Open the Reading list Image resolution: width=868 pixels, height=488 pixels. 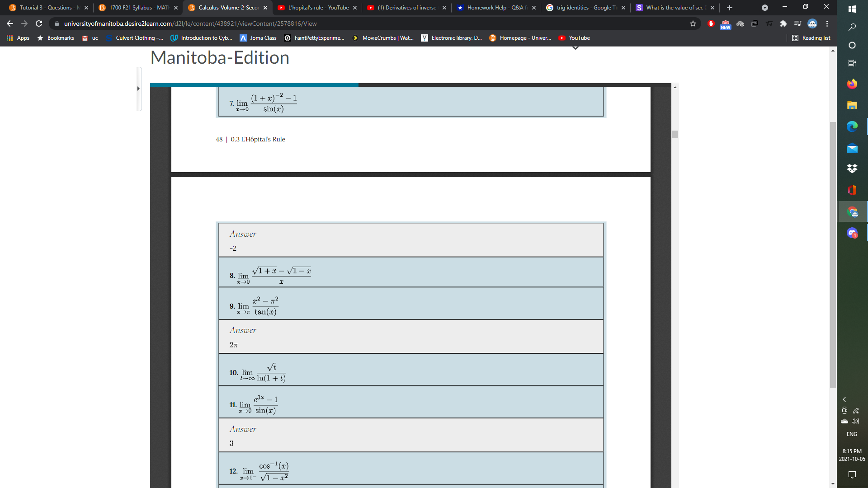[x=811, y=38]
